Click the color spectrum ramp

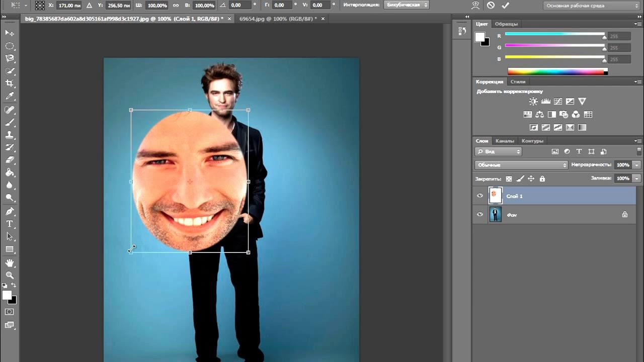557,71
